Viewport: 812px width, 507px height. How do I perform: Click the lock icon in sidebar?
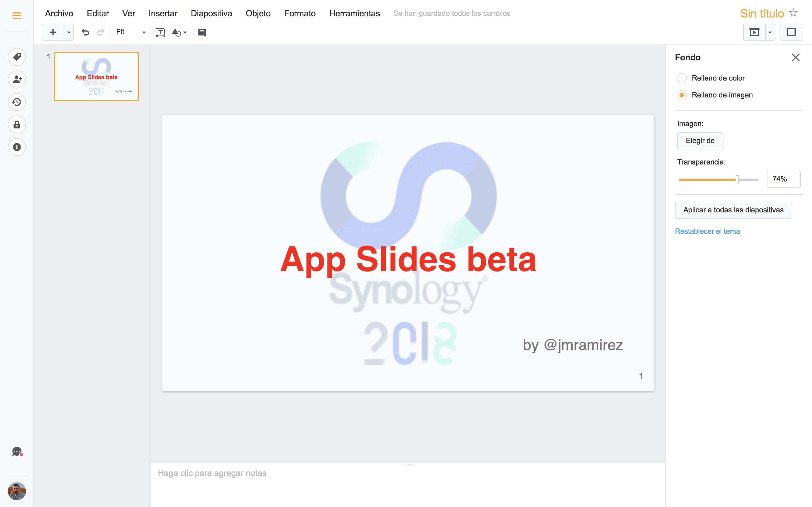[x=17, y=125]
